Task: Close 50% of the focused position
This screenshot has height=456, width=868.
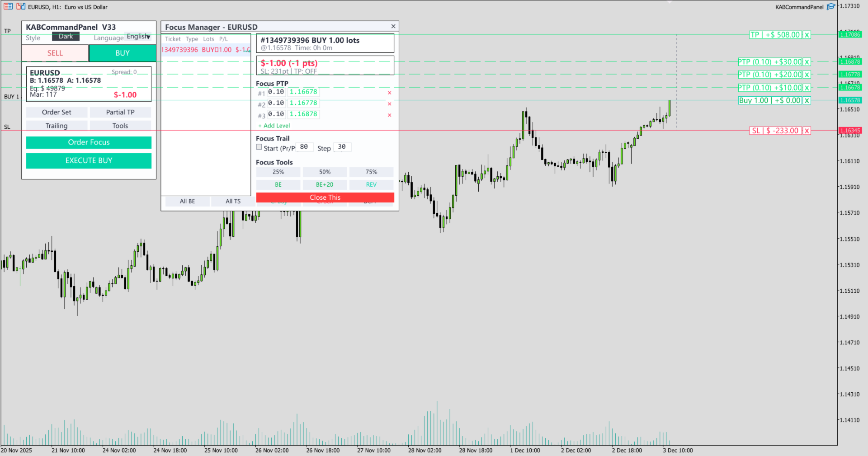Action: tap(325, 172)
